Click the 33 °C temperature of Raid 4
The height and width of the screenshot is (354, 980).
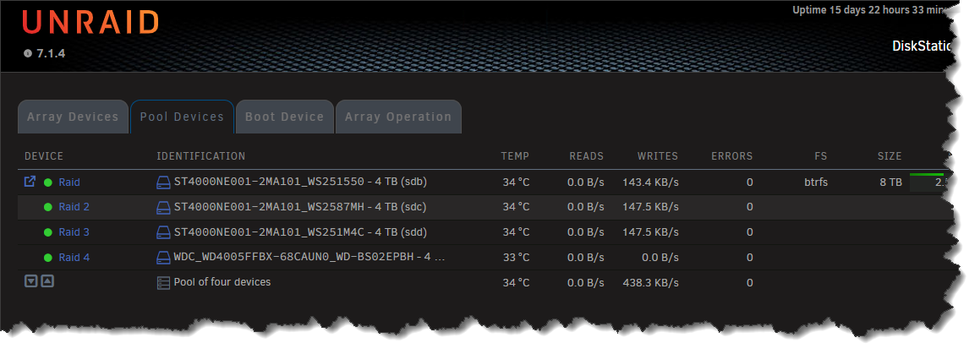click(x=516, y=257)
